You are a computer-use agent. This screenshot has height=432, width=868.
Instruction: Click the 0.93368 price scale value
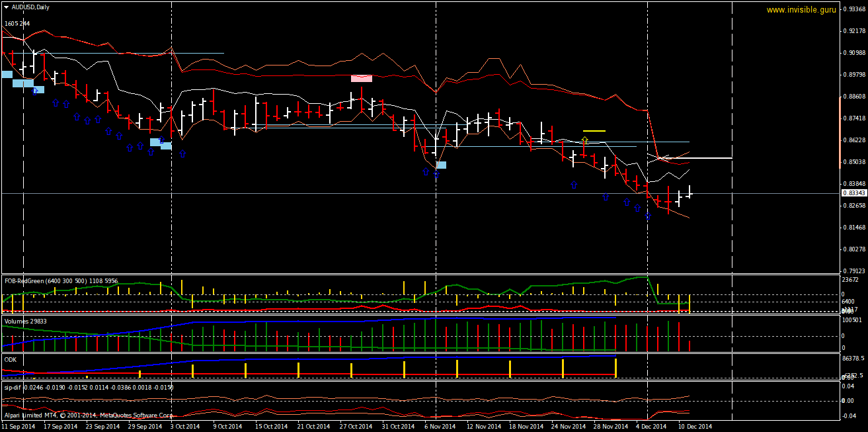(x=853, y=9)
